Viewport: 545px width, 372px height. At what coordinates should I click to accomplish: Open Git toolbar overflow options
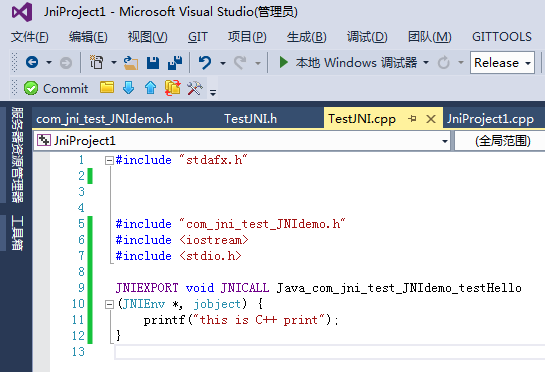click(x=213, y=92)
